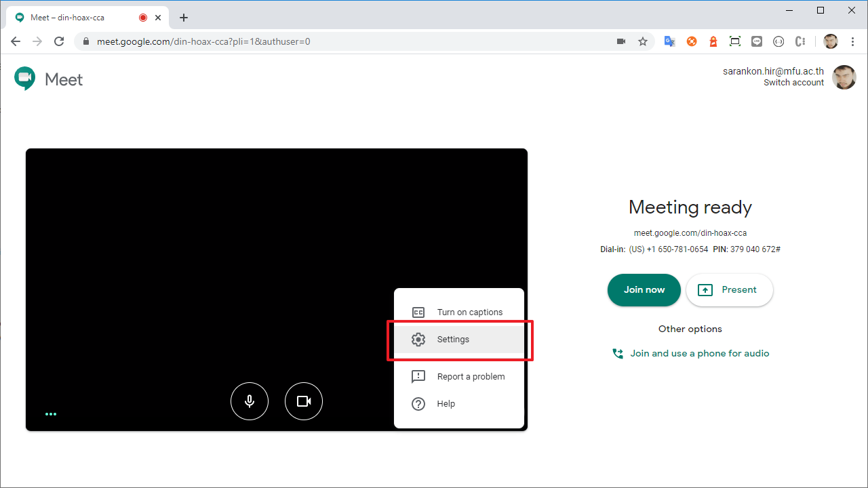Choose Report a problem menu entry
The width and height of the screenshot is (868, 488).
[459, 377]
